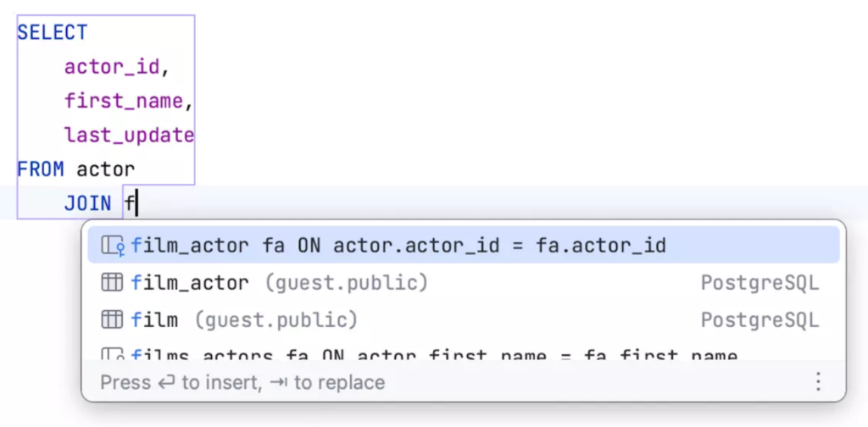
Task: Click table icon beside film (guest.public)
Action: pyautogui.click(x=112, y=320)
